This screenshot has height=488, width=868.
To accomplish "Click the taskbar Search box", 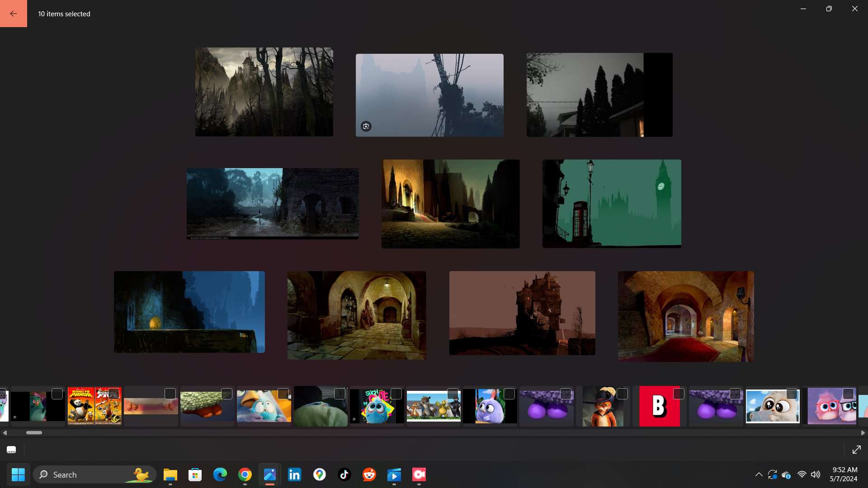I will [x=95, y=474].
